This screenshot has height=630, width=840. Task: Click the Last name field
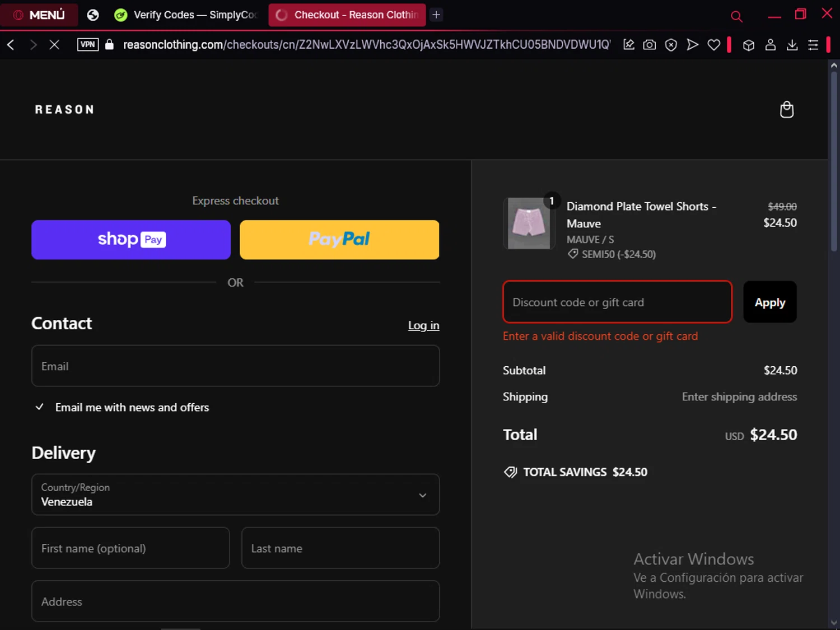[340, 548]
